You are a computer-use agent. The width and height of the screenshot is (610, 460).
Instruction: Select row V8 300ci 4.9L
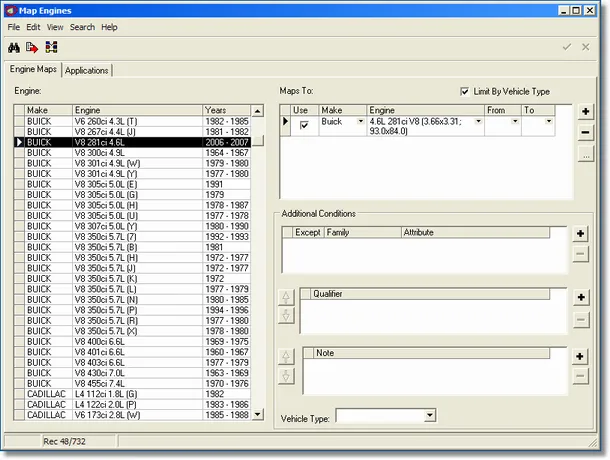click(132, 153)
